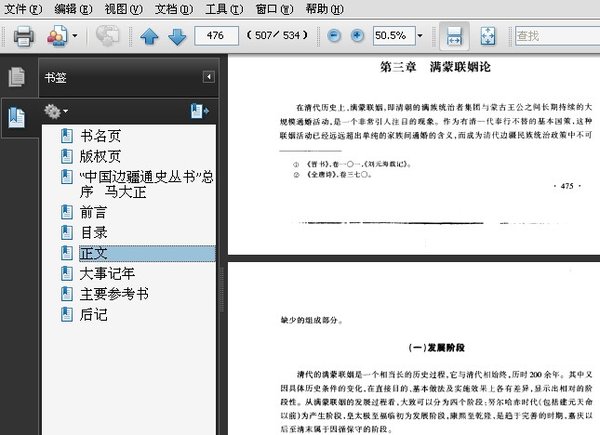Expand the dropdown arrow beside the users icon
The image size is (600, 435).
(x=75, y=36)
